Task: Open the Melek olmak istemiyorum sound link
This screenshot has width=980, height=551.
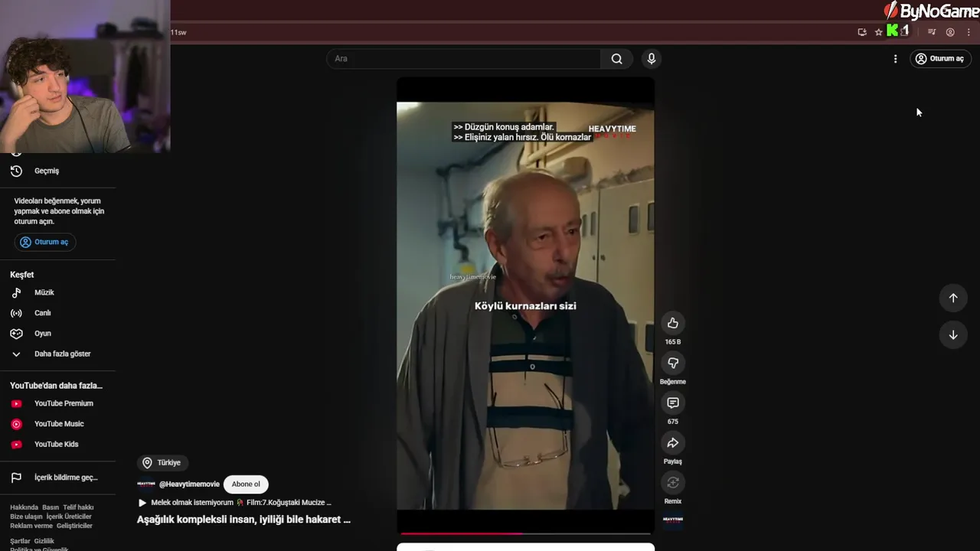Action: click(x=234, y=503)
